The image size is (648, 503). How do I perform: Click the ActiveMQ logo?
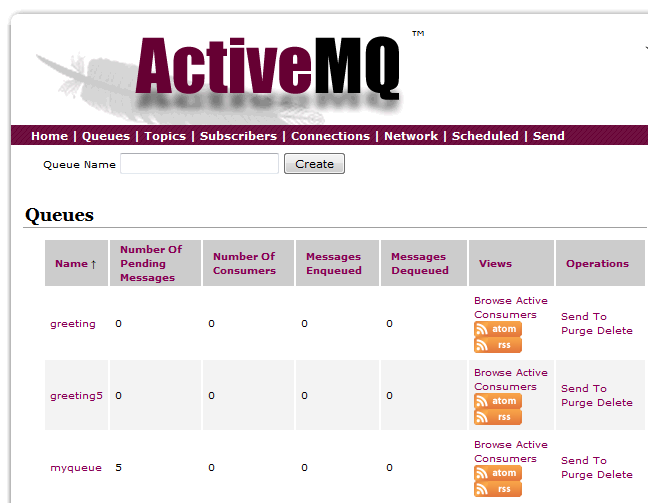(268, 68)
